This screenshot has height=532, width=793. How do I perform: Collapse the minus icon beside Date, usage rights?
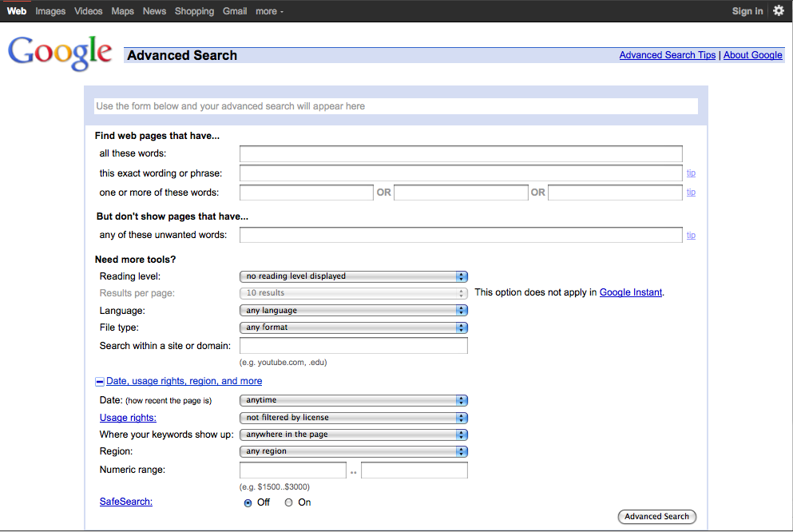coord(100,382)
